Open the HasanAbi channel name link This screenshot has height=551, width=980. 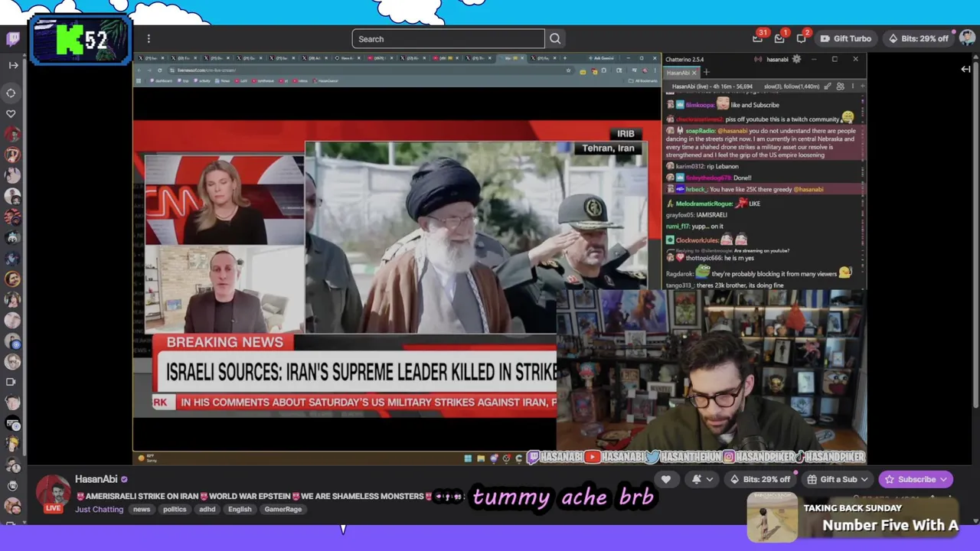tap(96, 479)
